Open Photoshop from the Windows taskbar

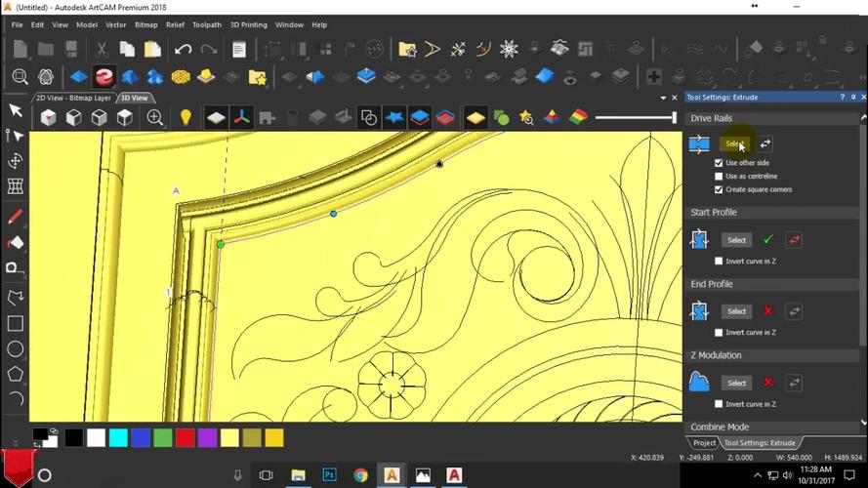(330, 475)
